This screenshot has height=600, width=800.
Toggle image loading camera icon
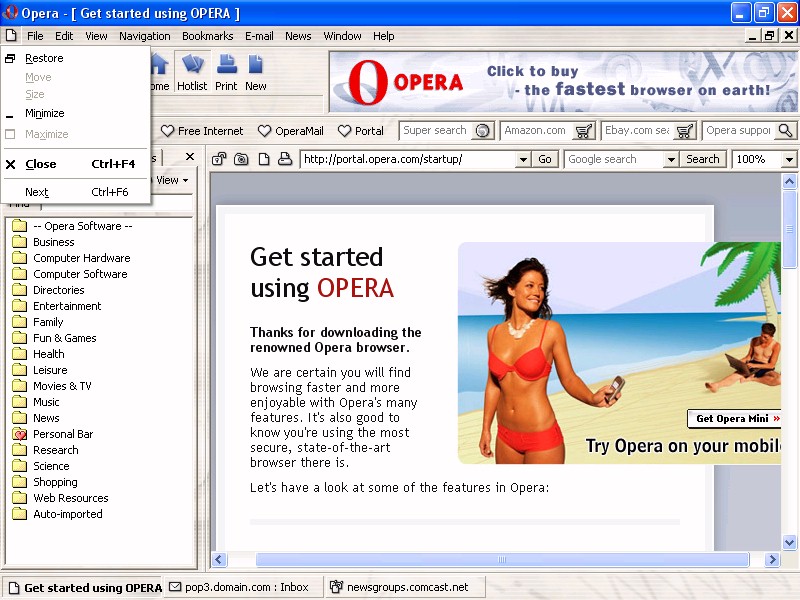click(x=241, y=159)
